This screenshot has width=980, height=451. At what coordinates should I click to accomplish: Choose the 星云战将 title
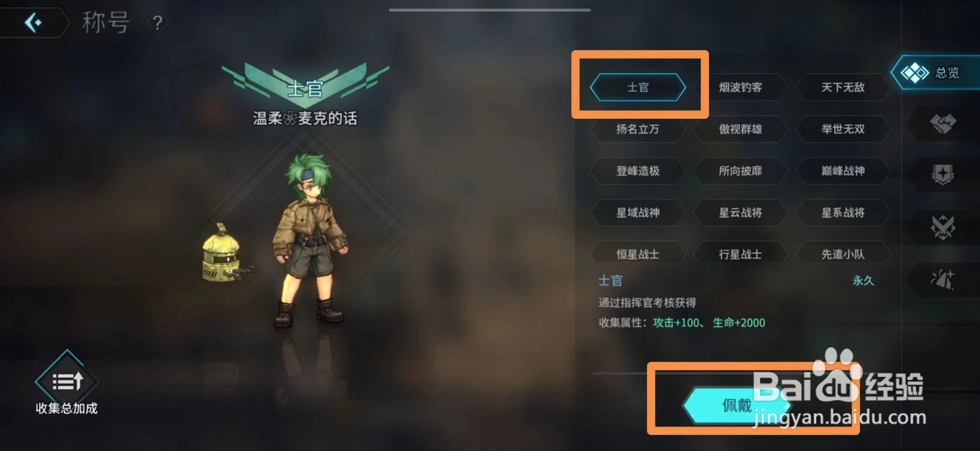click(x=741, y=212)
